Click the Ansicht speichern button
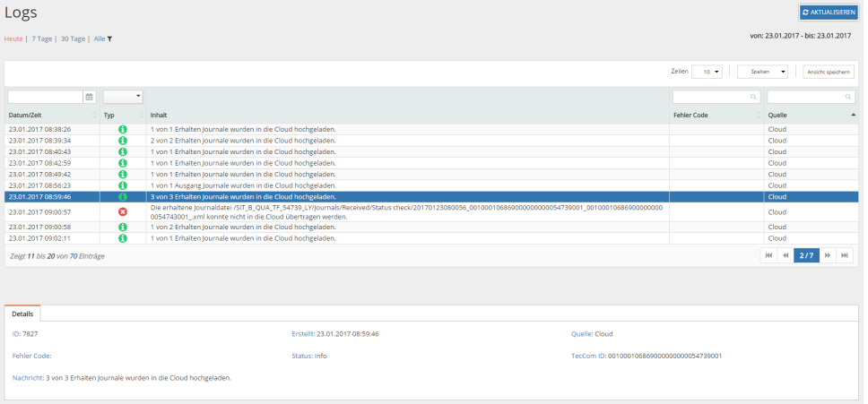Image resolution: width=868 pixels, height=404 pixels. 829,72
